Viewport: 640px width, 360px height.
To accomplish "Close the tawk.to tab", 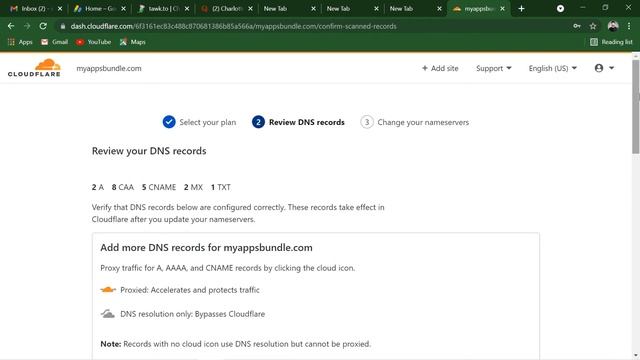I will click(x=187, y=9).
